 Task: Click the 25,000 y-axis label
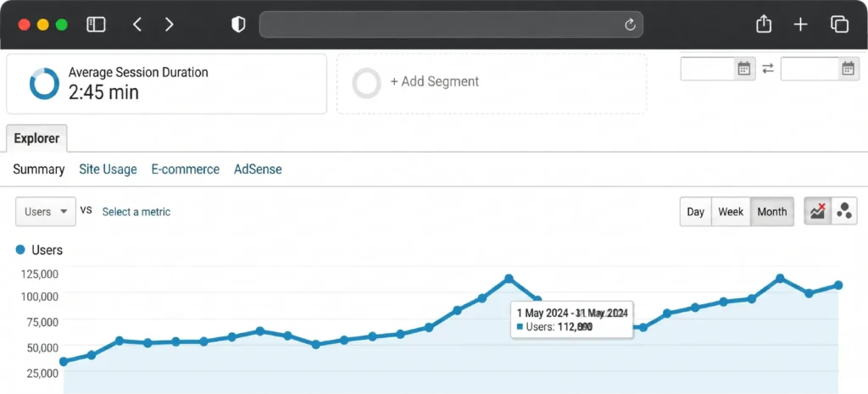pyautogui.click(x=42, y=373)
